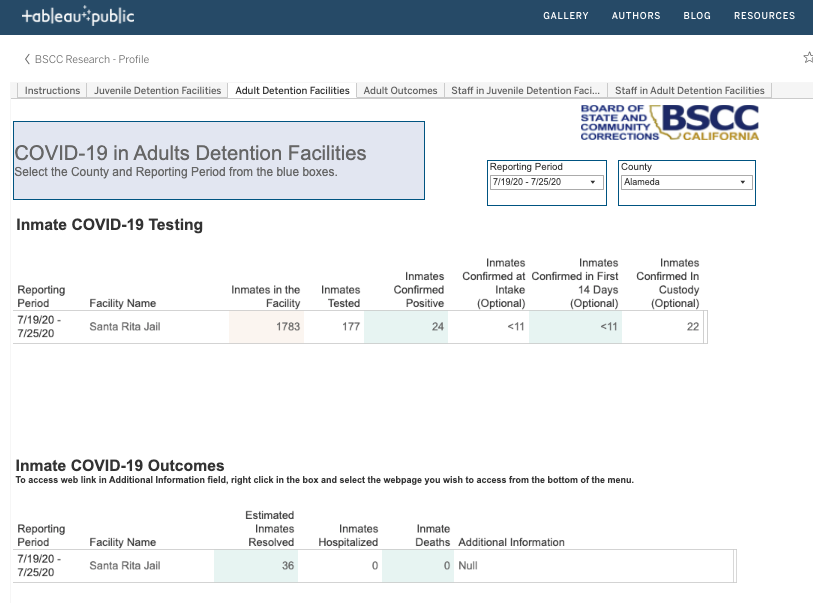Select the Adult Outcomes tab
Image resolution: width=813 pixels, height=603 pixels.
pyautogui.click(x=400, y=91)
